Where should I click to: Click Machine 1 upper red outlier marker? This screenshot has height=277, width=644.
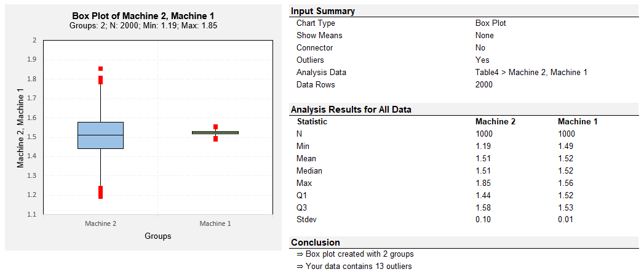point(216,127)
